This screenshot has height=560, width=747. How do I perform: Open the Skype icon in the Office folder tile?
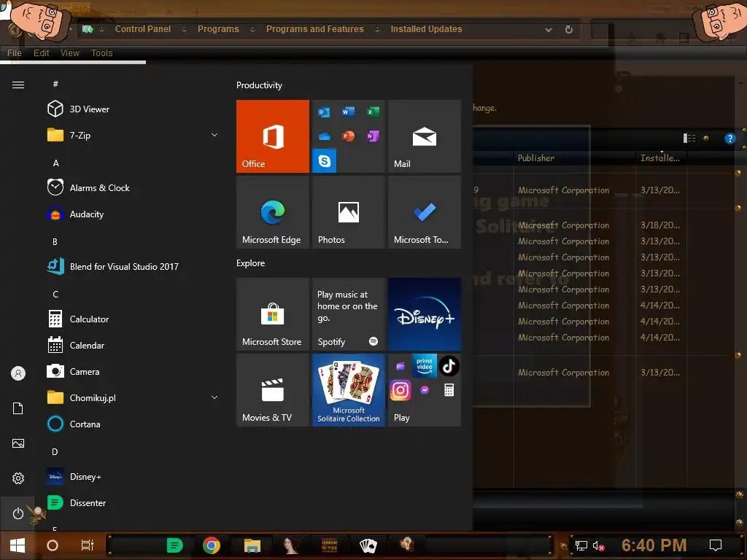point(325,161)
